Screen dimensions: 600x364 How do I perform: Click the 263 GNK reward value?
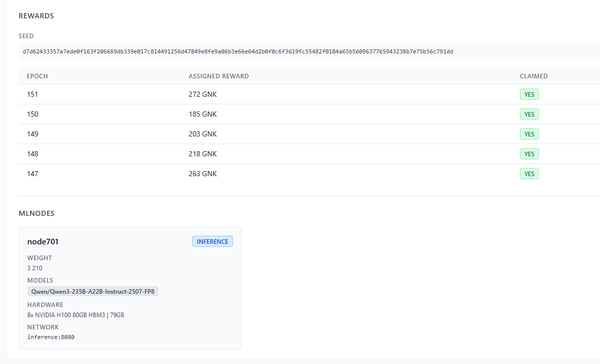coord(202,174)
